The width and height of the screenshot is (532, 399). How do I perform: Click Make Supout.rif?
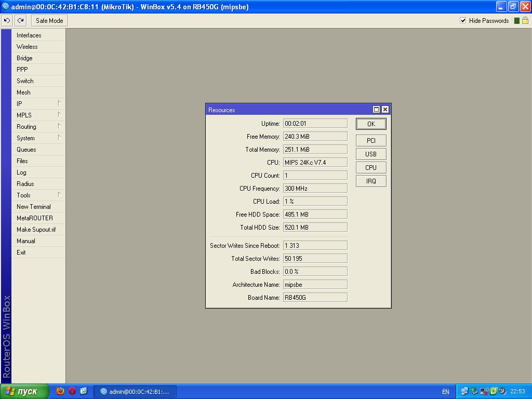click(x=38, y=230)
